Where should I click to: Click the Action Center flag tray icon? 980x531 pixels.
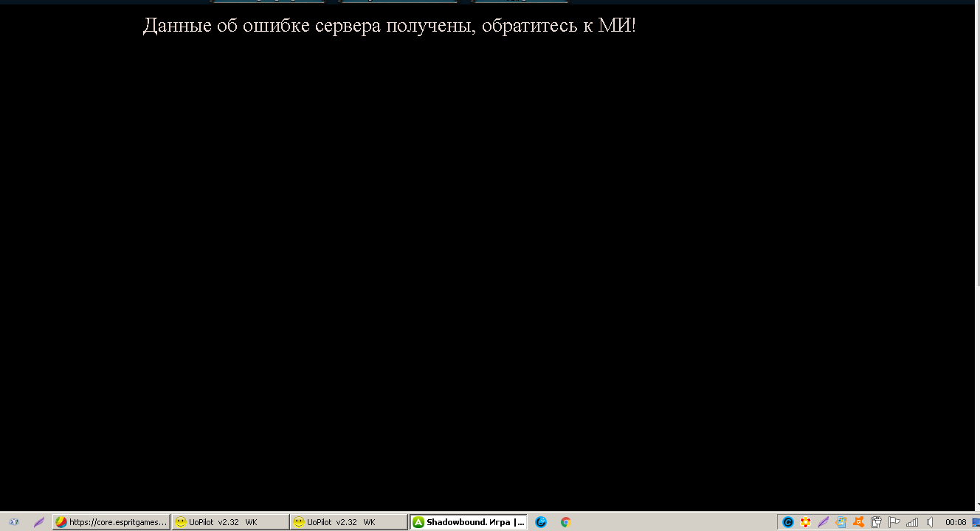click(894, 522)
